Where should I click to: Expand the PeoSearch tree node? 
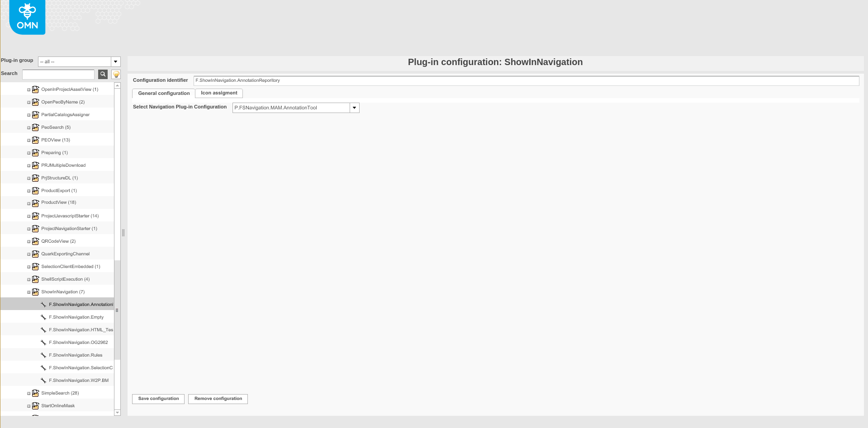(28, 128)
